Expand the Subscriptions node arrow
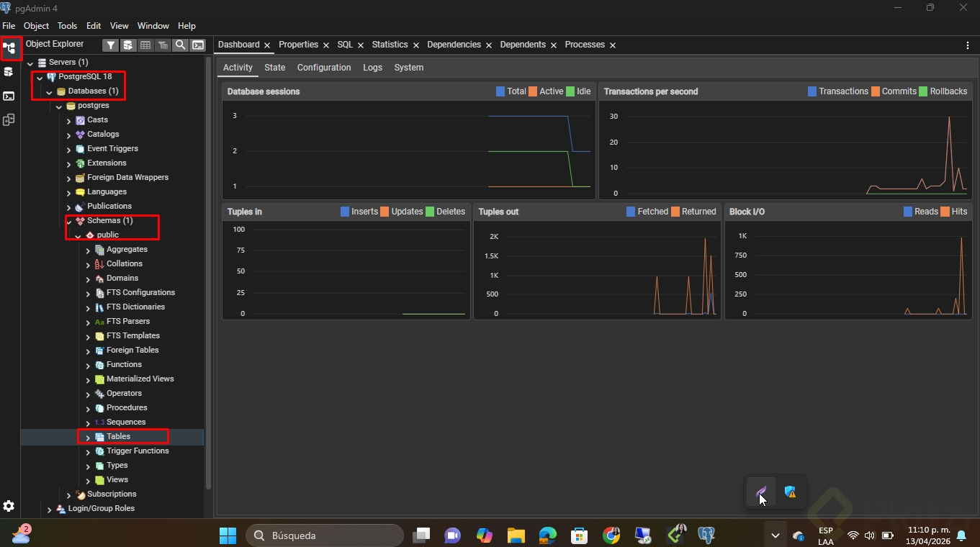 [x=68, y=494]
